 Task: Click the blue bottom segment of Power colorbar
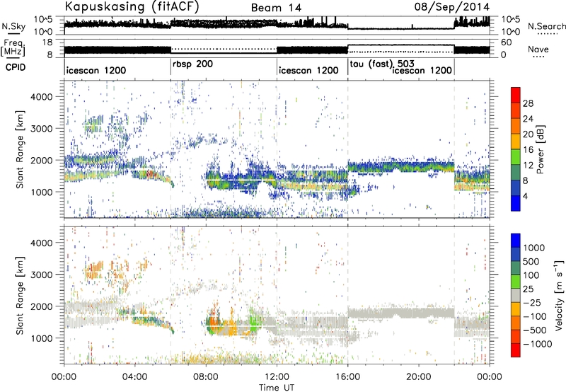516,203
